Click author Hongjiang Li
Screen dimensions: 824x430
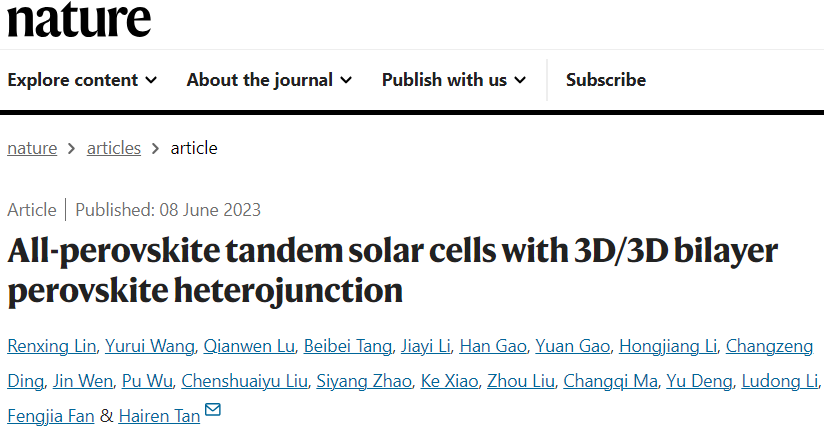(668, 346)
